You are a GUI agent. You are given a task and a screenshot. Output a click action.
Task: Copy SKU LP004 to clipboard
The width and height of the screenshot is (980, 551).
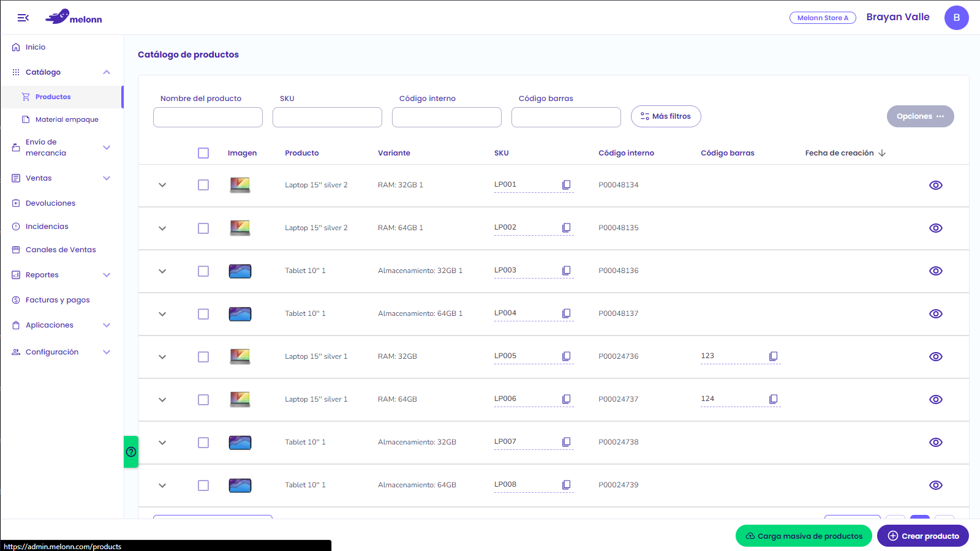tap(567, 313)
